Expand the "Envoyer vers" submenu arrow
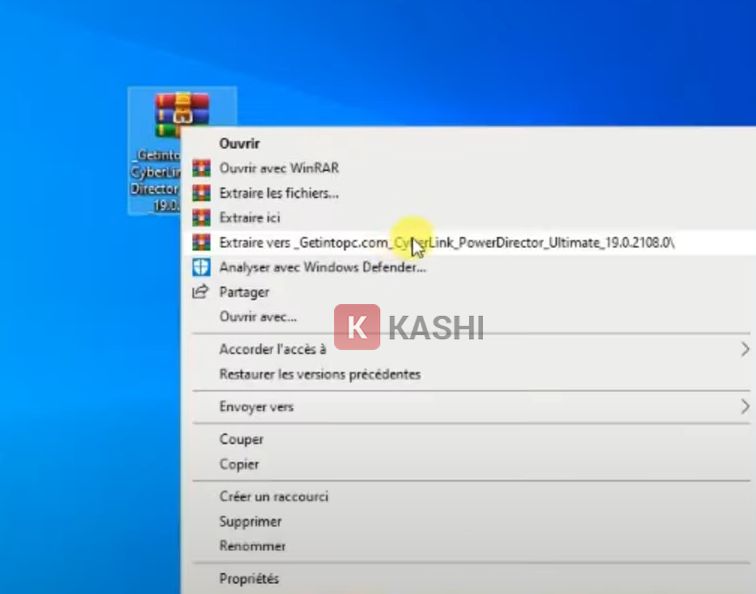This screenshot has height=594, width=756. click(x=744, y=407)
